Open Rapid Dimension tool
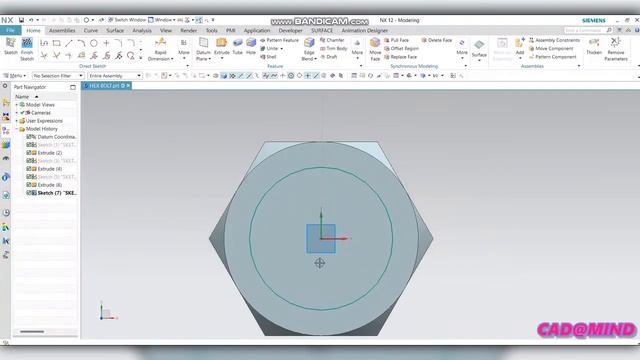This screenshot has width=640, height=360. (160, 43)
